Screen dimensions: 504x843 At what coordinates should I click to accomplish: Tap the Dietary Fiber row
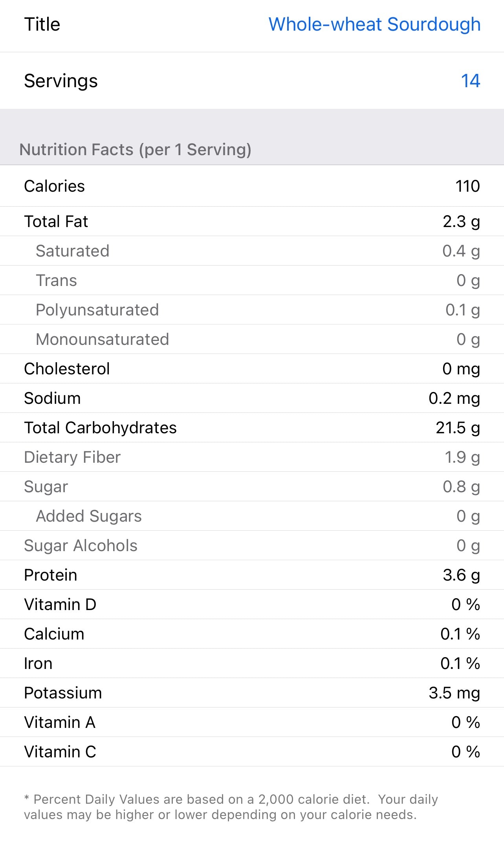tap(251, 457)
